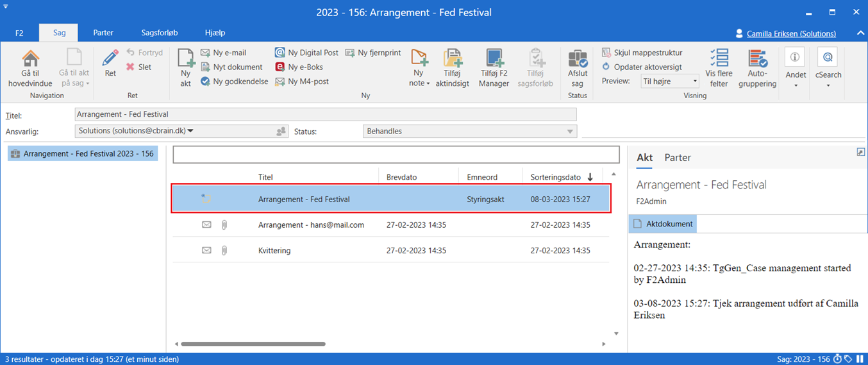868x365 pixels.
Task: Click Ny e-mail in ribbon
Action: pos(223,53)
